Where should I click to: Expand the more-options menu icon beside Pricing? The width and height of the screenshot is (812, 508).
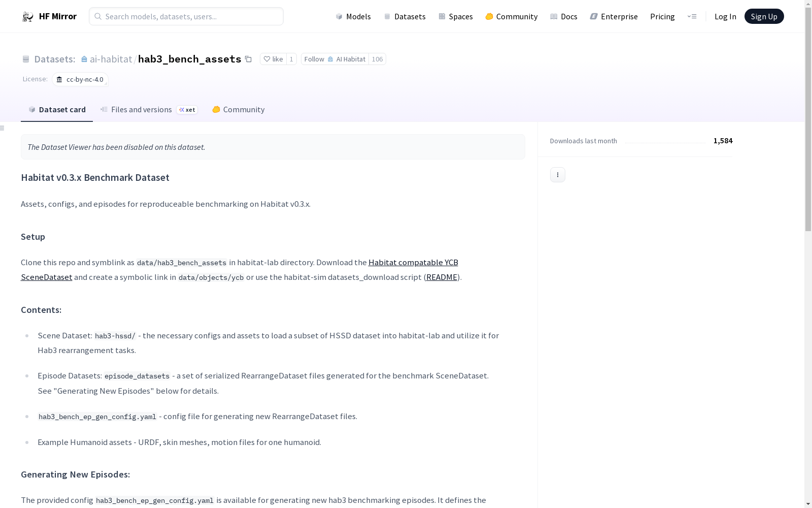692,16
